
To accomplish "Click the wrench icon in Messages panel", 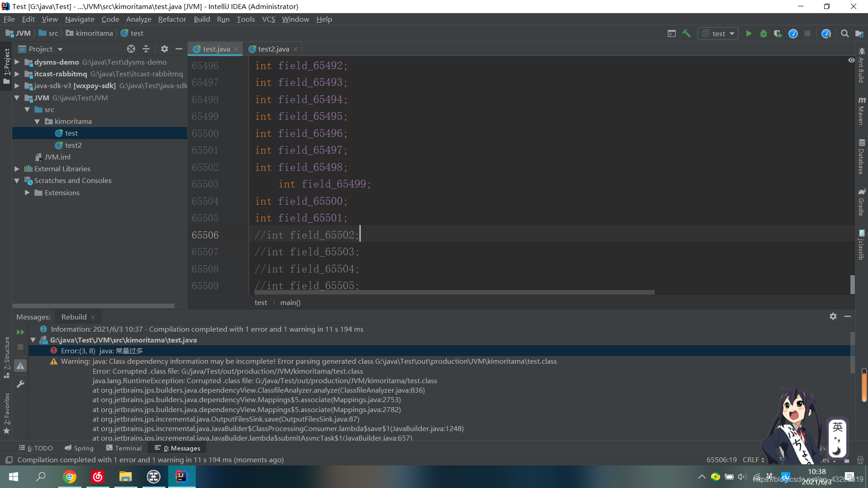I will [20, 384].
